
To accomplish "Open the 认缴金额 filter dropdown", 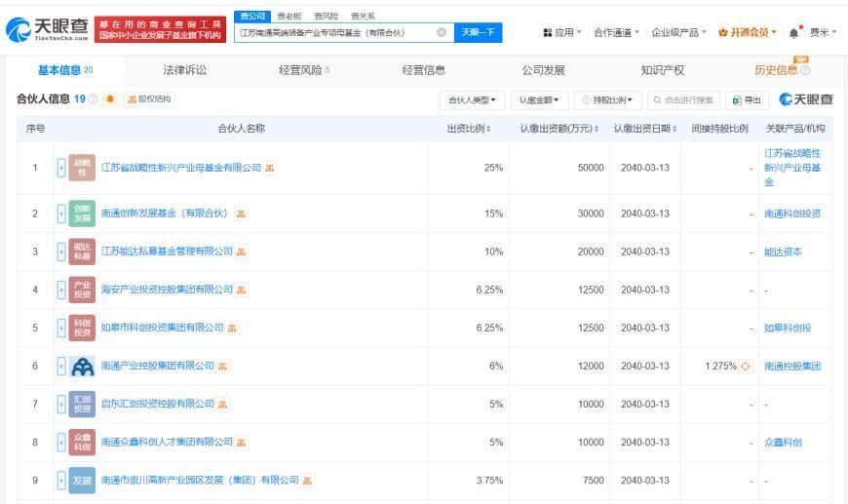I will (x=537, y=100).
